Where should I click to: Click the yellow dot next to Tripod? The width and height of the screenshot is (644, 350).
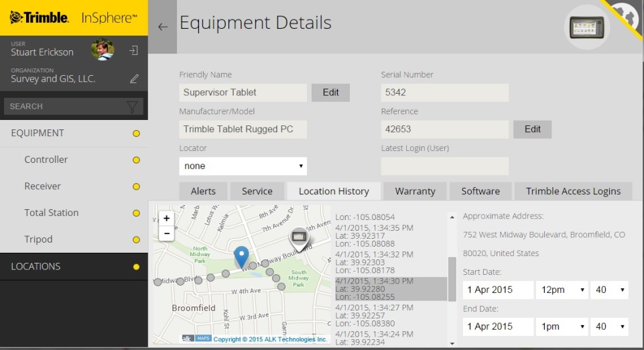point(136,239)
